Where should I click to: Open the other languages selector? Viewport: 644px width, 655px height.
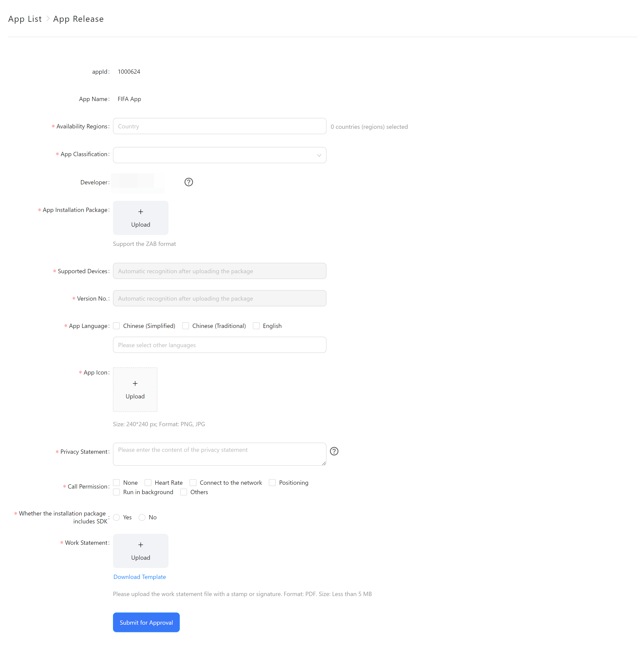click(x=219, y=345)
